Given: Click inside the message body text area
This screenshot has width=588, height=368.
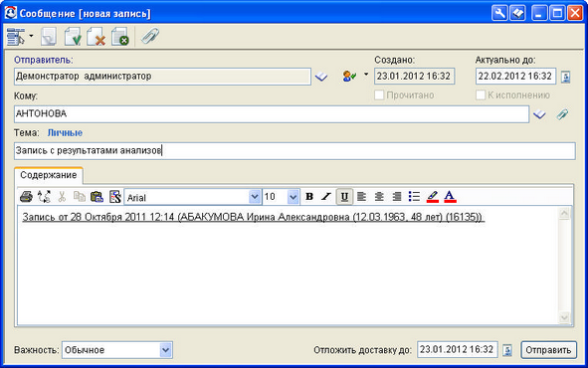Looking at the screenshot, I should coord(288,267).
